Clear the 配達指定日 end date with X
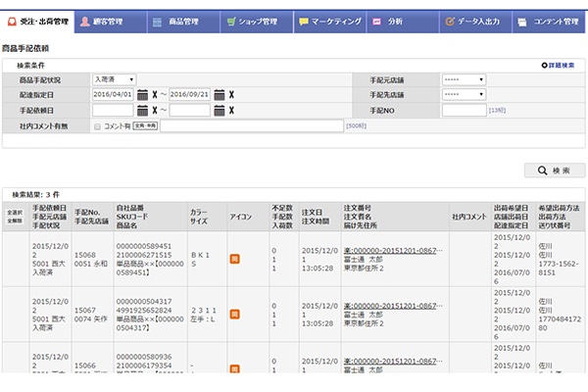The height and width of the screenshot is (392, 588). tap(231, 95)
